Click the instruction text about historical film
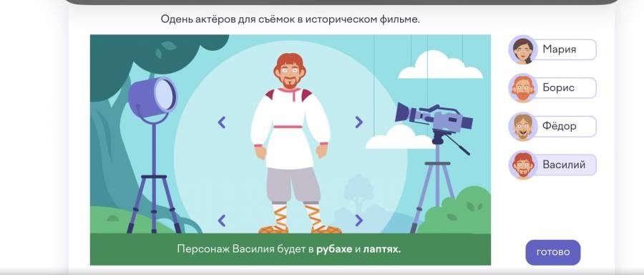 [291, 19]
